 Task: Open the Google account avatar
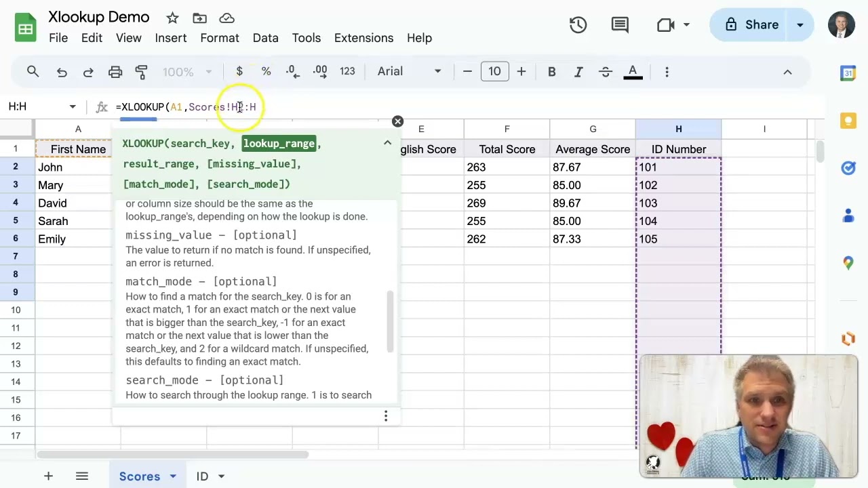coord(842,25)
